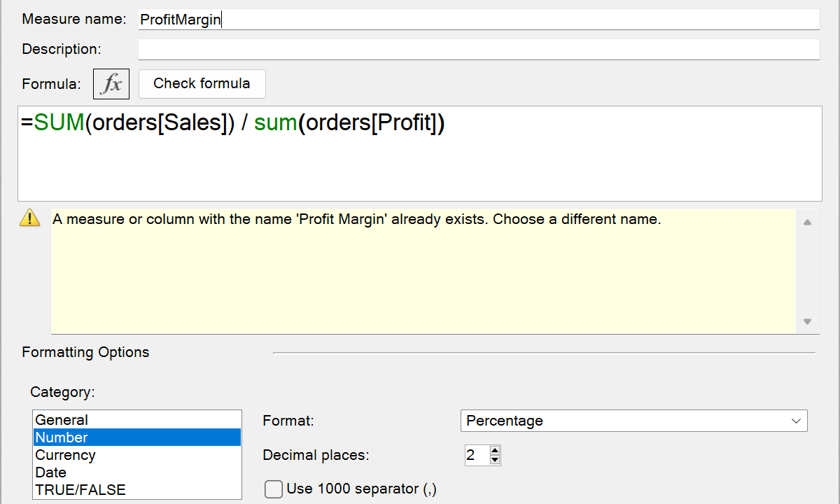840x504 pixels.
Task: Toggle the Use 1000 separator checkbox
Action: pos(274,489)
